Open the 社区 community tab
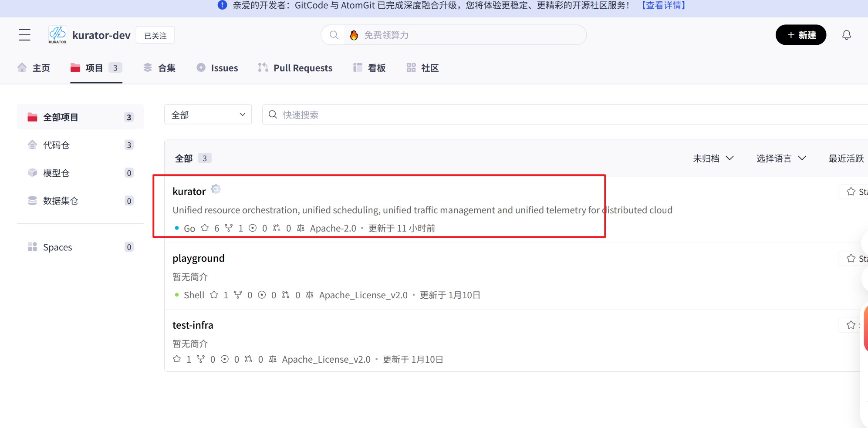The width and height of the screenshot is (868, 428). (x=422, y=68)
